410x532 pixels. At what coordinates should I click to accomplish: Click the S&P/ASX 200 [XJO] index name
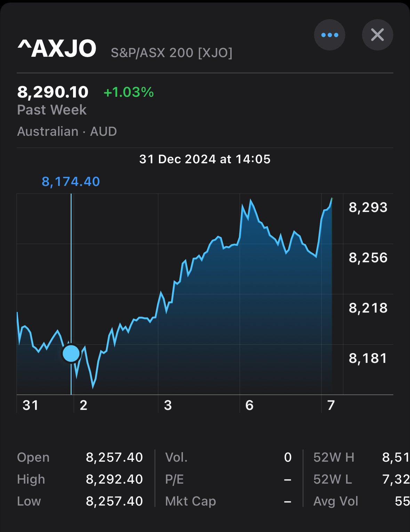171,53
